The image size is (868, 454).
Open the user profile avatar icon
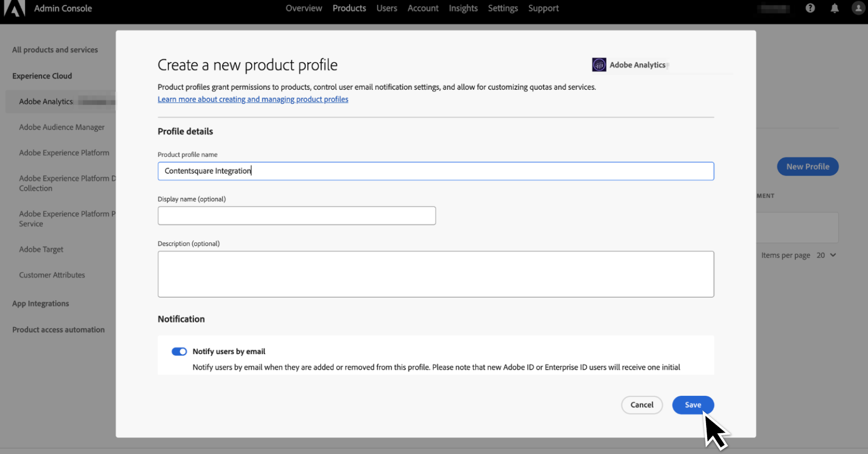[858, 8]
